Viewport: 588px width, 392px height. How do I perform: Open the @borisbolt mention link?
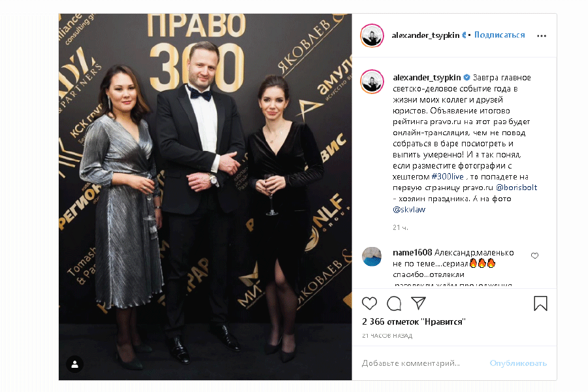pyautogui.click(x=516, y=188)
